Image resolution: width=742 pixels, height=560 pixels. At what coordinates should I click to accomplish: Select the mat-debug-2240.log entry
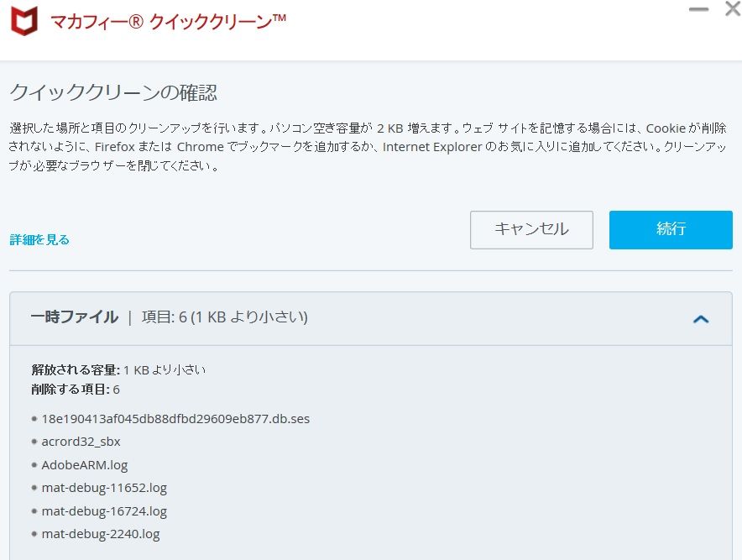101,534
